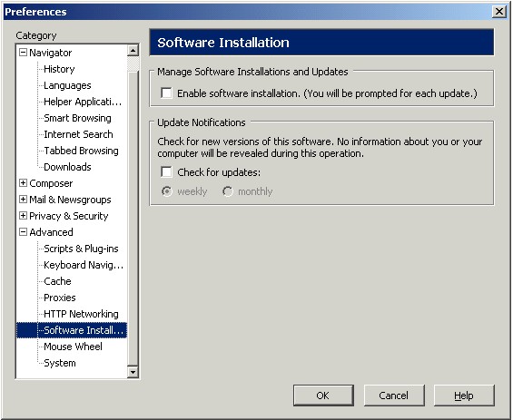Viewport: 513px width, 420px height.
Task: Click the OK button
Action: (323, 396)
